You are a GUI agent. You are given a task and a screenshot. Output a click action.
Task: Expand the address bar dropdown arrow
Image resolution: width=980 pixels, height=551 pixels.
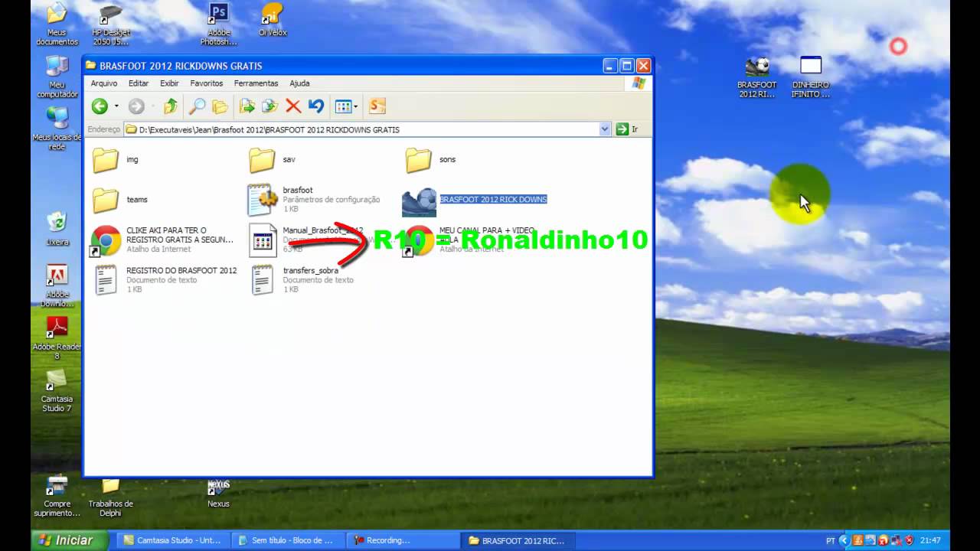coord(605,129)
